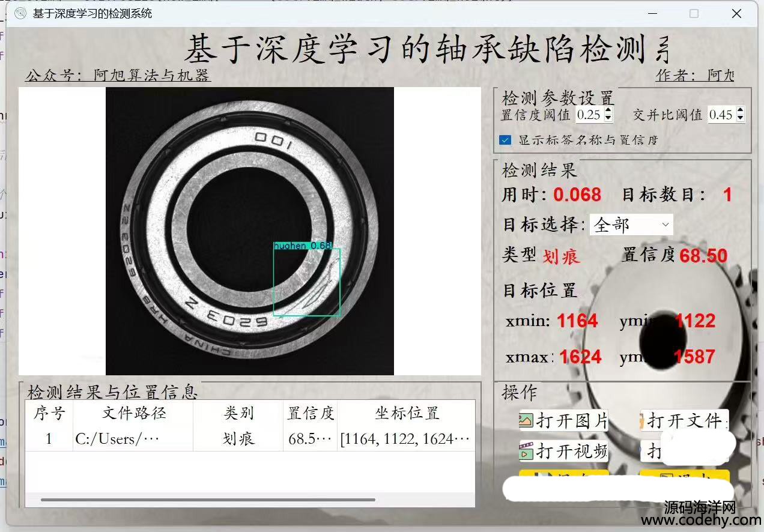Toggle 显示标签名称与置信度 checkbox

click(506, 140)
